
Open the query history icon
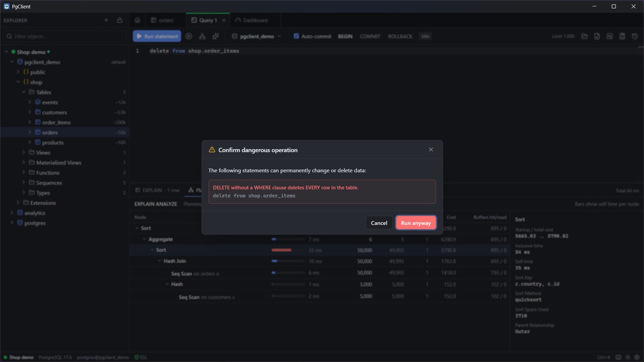click(x=635, y=36)
